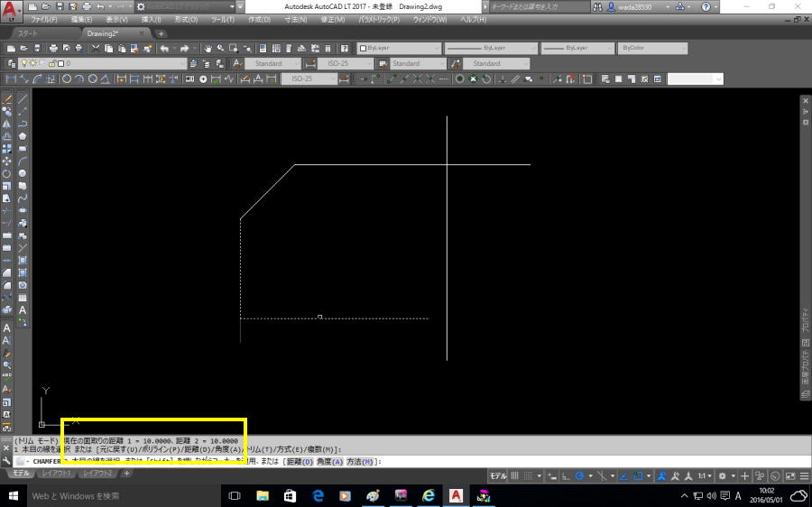Toggle grid display in status bar
The image size is (812, 507).
(x=515, y=476)
